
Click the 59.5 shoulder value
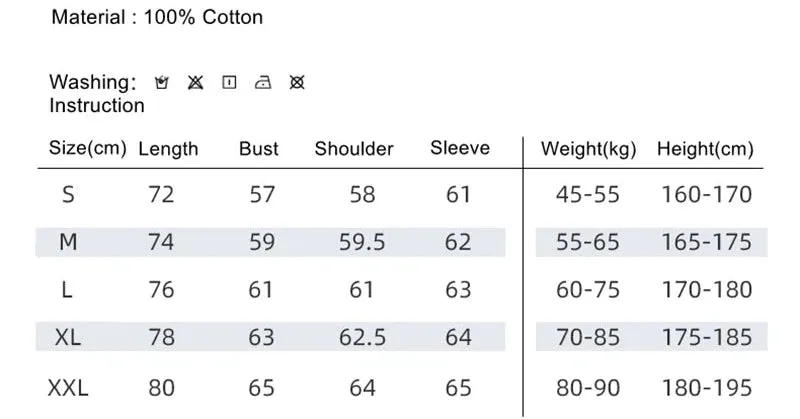click(362, 242)
